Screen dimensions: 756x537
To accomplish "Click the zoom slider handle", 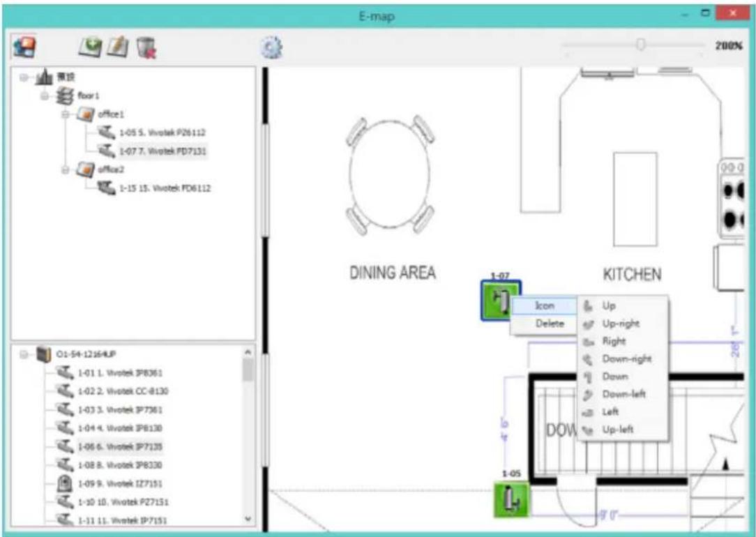I will [x=640, y=45].
